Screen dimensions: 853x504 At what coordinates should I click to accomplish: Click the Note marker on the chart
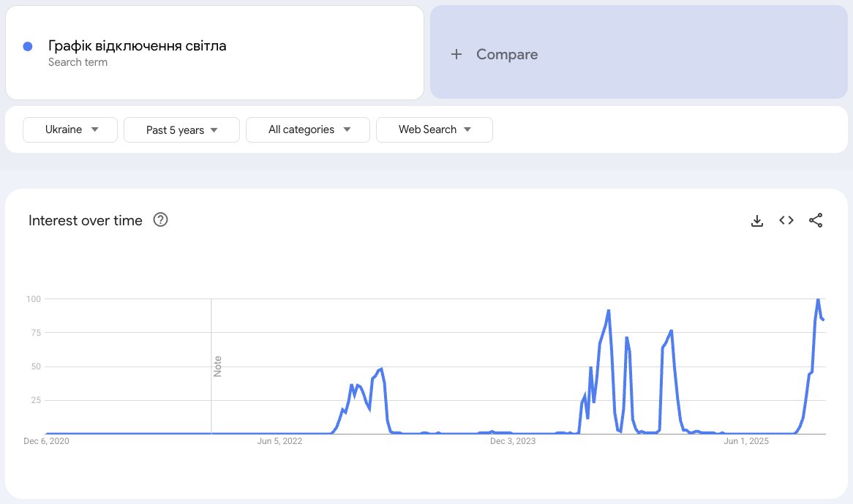[x=217, y=366]
